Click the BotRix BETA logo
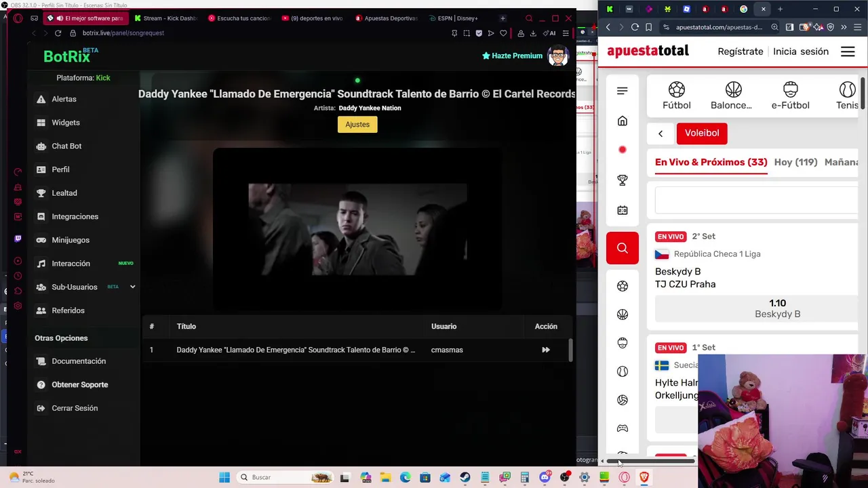The width and height of the screenshot is (868, 488). tap(71, 56)
